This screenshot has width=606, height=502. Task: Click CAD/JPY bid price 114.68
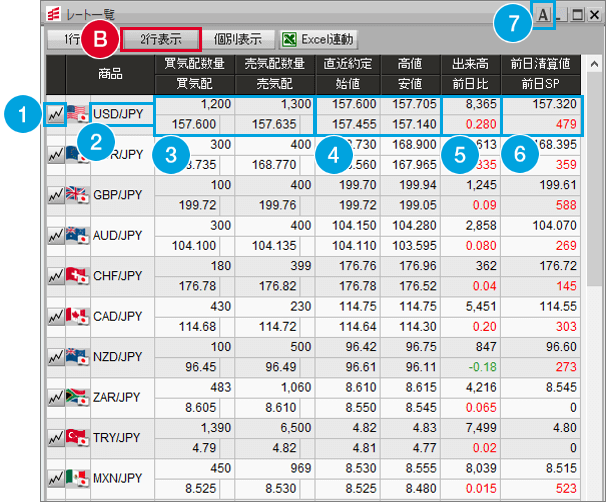pyautogui.click(x=197, y=327)
